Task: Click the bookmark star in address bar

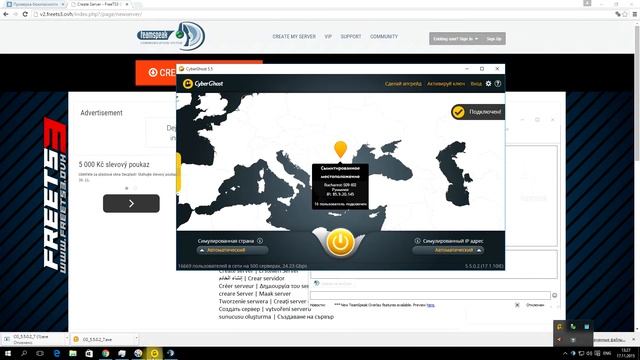Action: [x=625, y=14]
